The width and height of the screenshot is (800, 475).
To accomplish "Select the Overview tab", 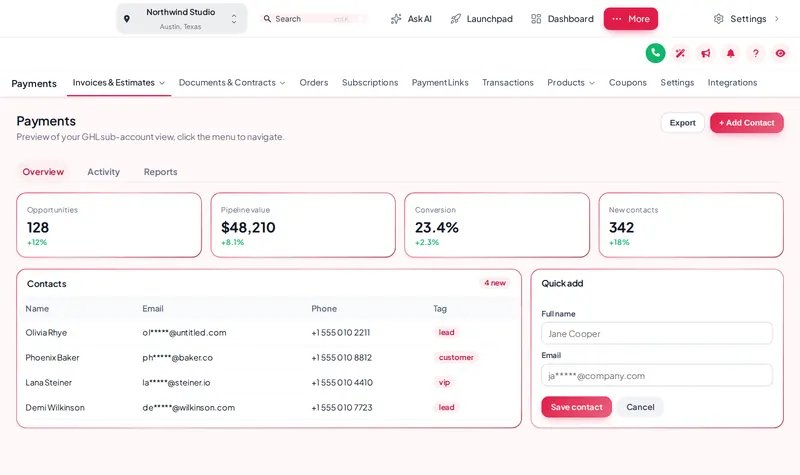I will pyautogui.click(x=43, y=172).
